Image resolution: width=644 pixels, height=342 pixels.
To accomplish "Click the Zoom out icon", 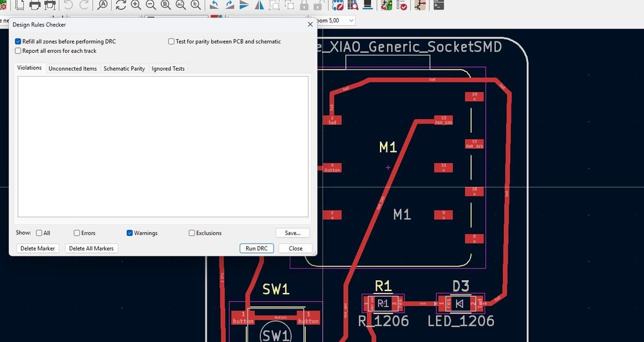I will tap(151, 5).
